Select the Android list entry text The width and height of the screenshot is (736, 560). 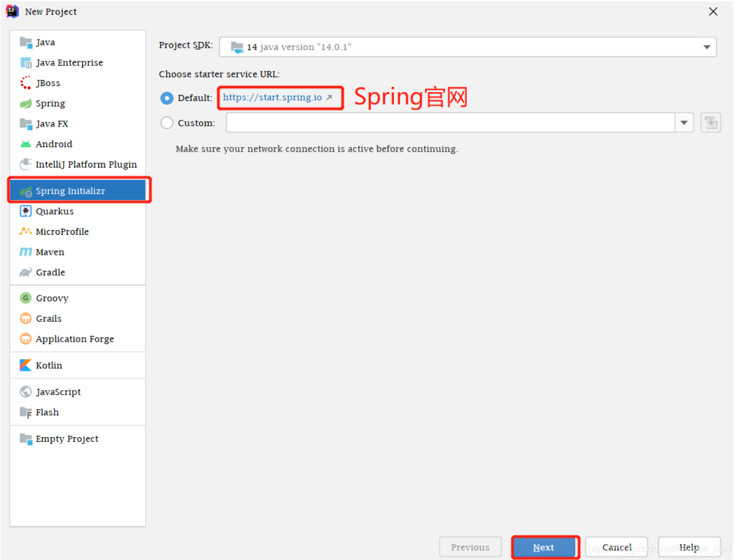pos(54,144)
